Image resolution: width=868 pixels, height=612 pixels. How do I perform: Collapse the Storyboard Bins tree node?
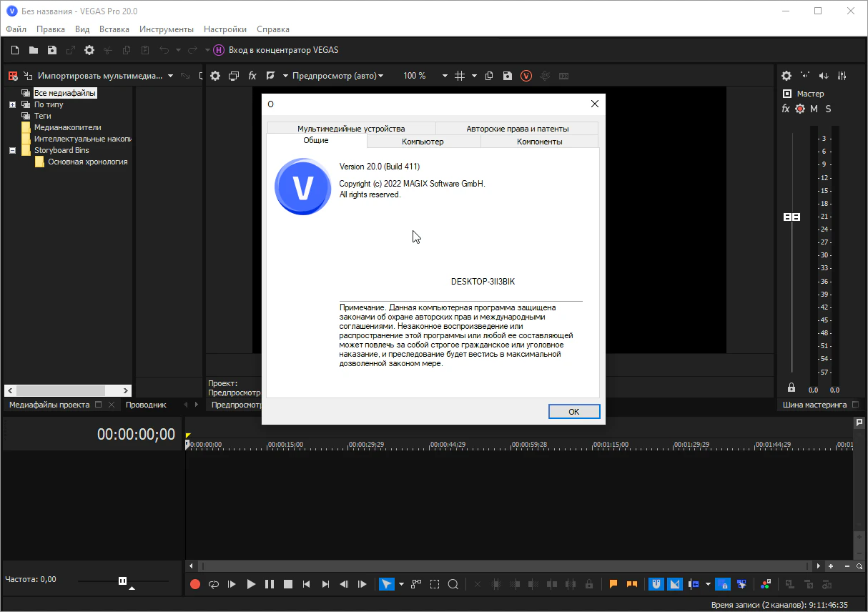tap(12, 151)
